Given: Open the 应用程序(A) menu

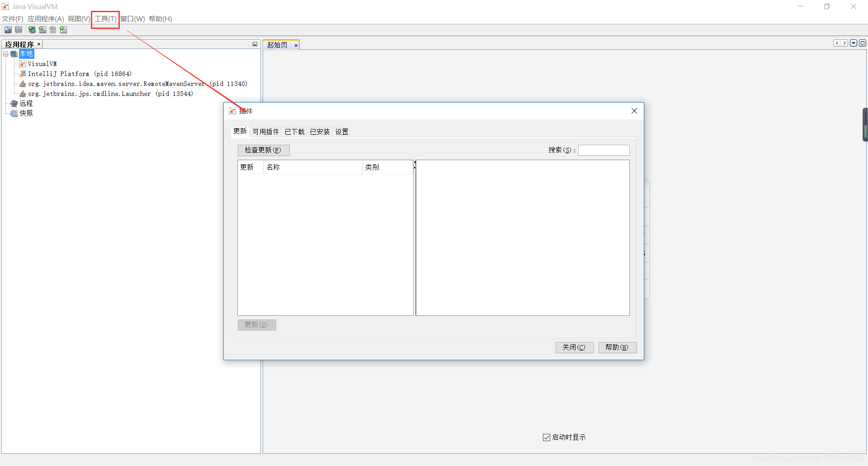Looking at the screenshot, I should coord(46,19).
